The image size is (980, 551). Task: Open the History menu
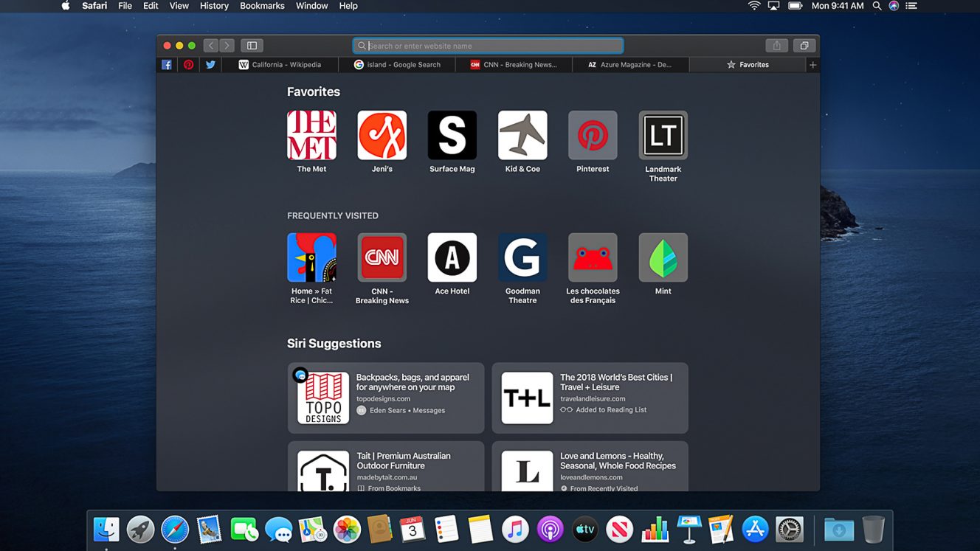pos(214,6)
